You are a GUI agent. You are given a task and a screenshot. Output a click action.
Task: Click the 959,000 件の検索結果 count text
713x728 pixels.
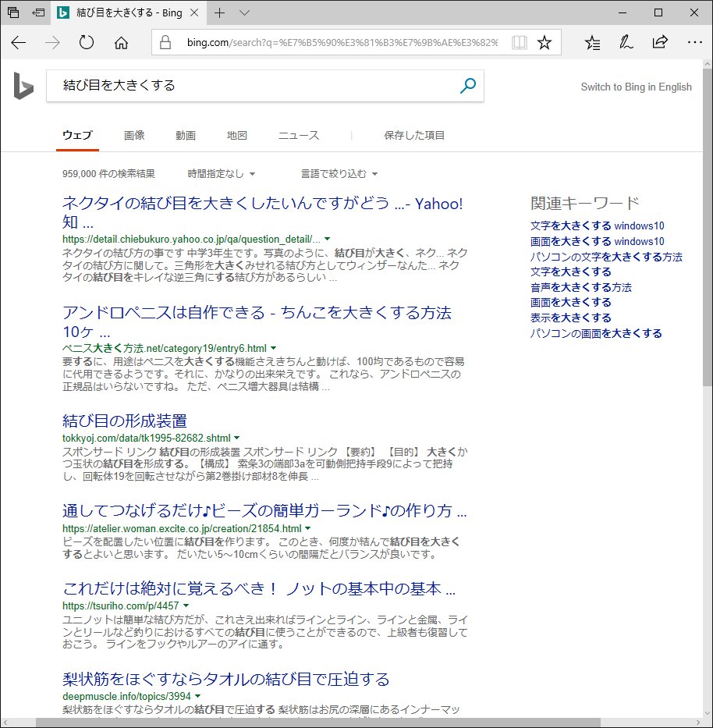click(x=108, y=174)
